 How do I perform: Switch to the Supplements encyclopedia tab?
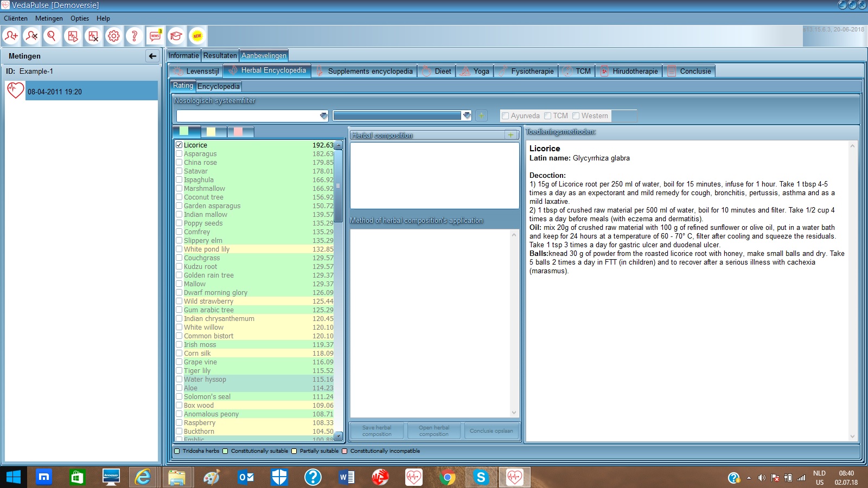pos(365,71)
